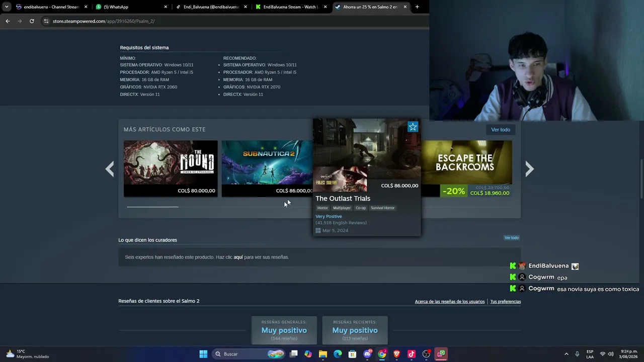Click the 'Requisitos del sistema' heading
This screenshot has height=362, width=644.
(x=144, y=48)
